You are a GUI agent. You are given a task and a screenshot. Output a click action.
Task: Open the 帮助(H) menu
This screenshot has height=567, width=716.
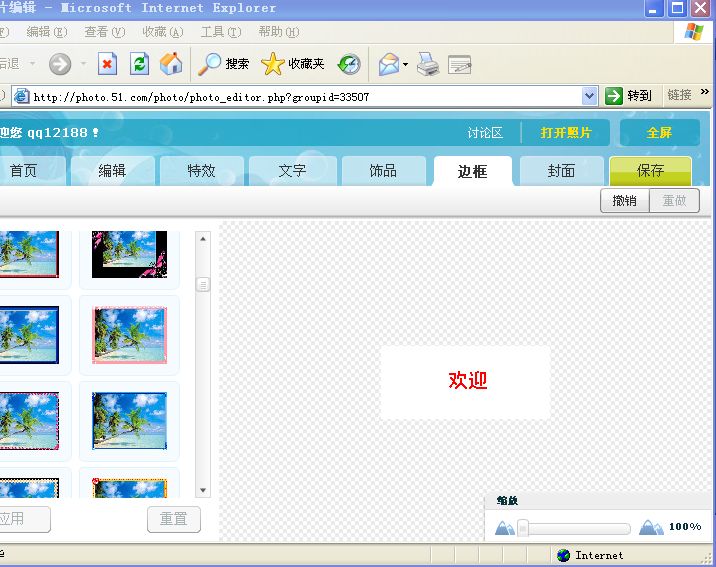point(279,32)
